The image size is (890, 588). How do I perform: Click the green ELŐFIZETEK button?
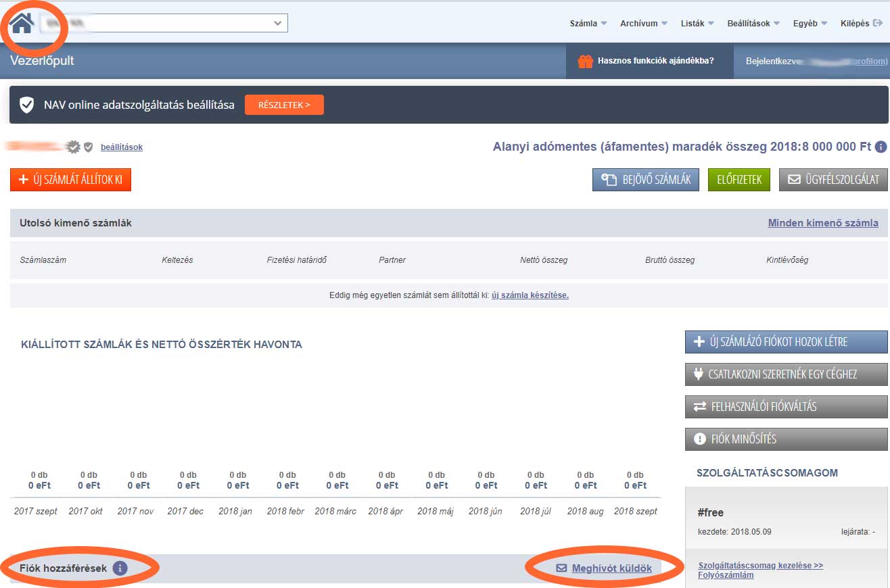[x=739, y=180]
